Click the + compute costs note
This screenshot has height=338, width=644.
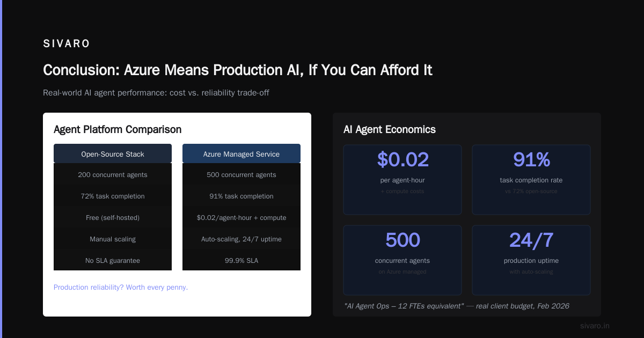click(402, 191)
